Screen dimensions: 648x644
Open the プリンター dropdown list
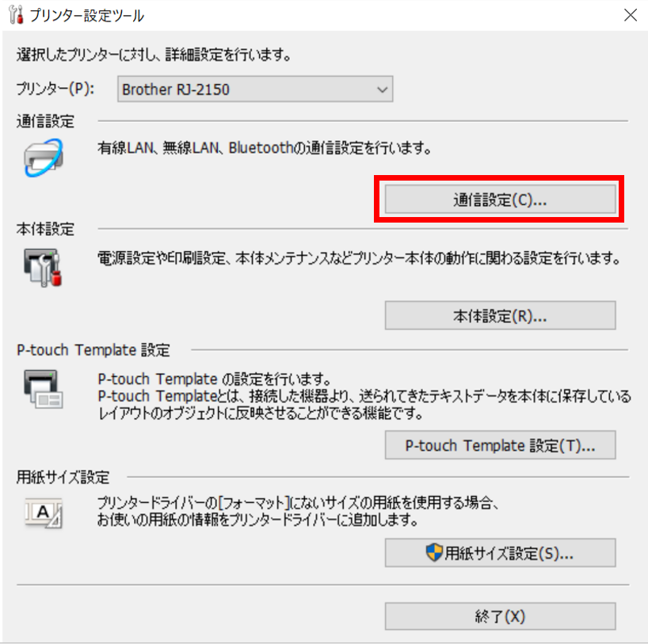(x=255, y=89)
